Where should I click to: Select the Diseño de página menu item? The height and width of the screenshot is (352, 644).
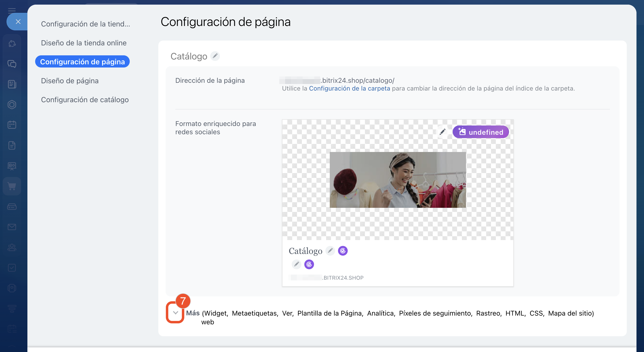70,81
